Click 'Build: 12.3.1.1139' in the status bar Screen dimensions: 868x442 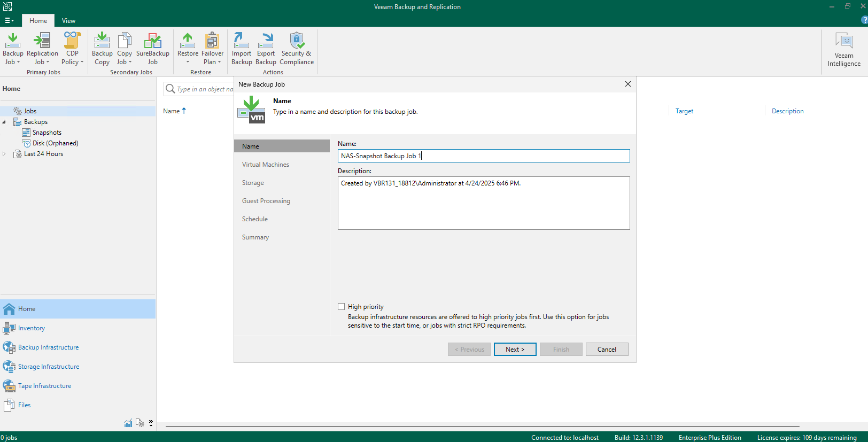(639, 438)
